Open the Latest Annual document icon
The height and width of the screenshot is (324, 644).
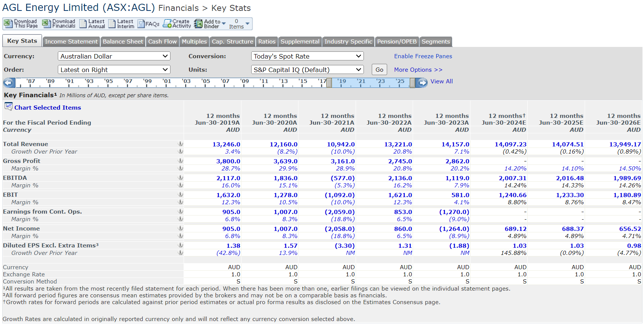[x=83, y=24]
